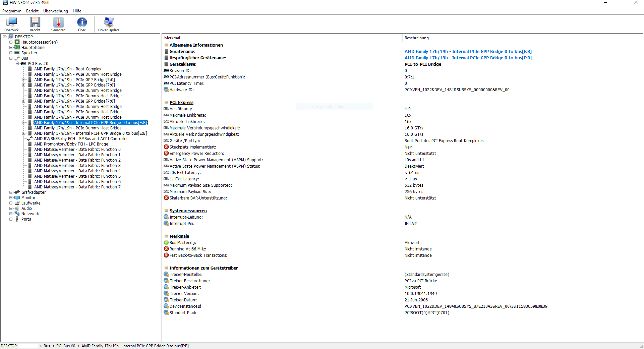This screenshot has height=349, width=644.
Task: Click the Treiber-Version value 10.0.19041.1949
Action: tap(420, 294)
